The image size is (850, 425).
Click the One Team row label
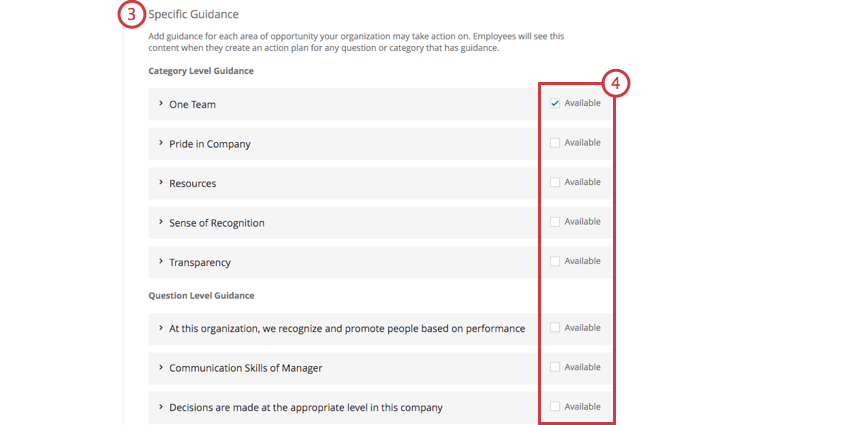[x=192, y=104]
